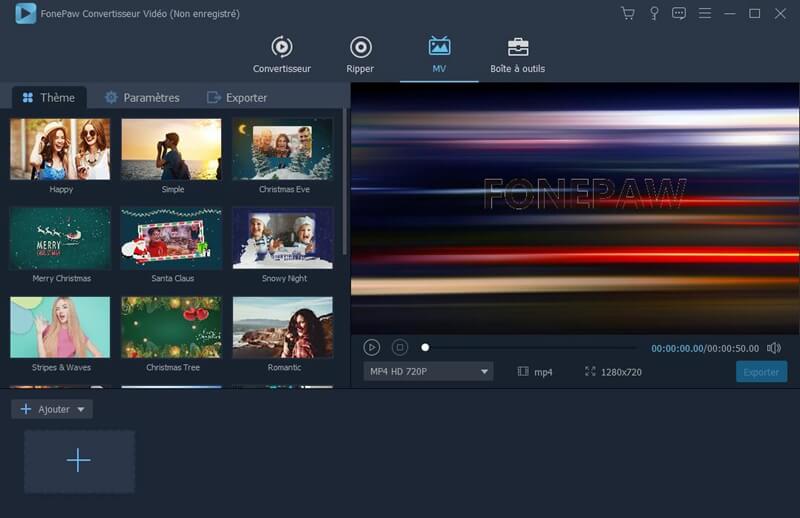This screenshot has width=800, height=518.
Task: Choose the Happy theme thumbnail
Action: [60, 149]
